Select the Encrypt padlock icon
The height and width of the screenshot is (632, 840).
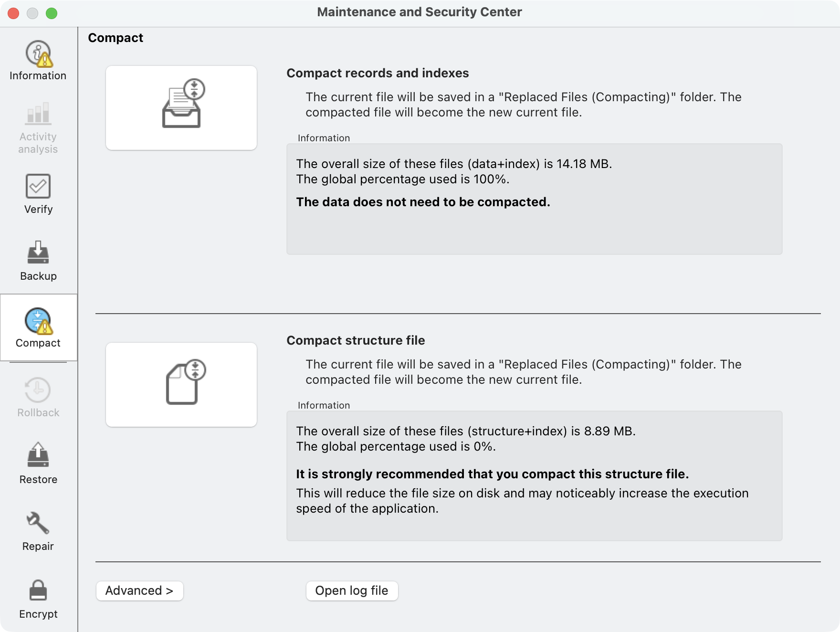[38, 590]
